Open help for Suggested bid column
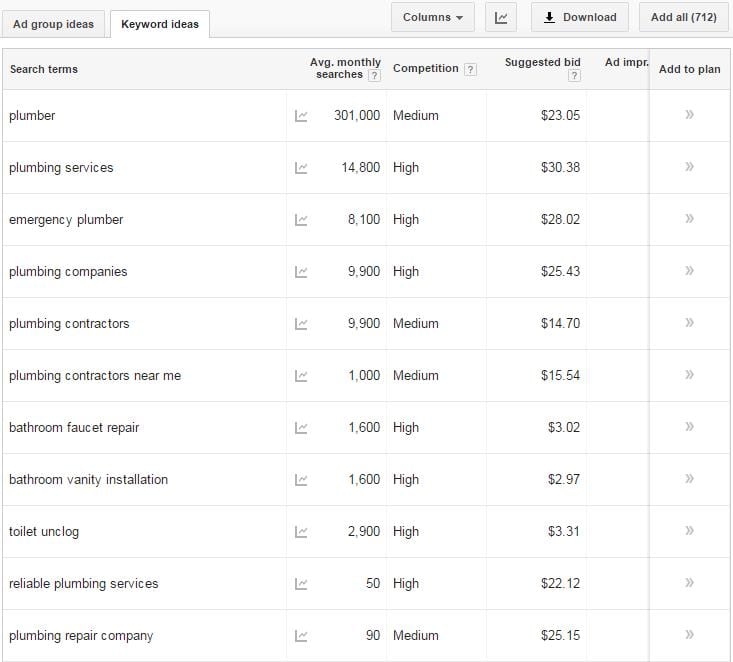733x662 pixels. 574,76
